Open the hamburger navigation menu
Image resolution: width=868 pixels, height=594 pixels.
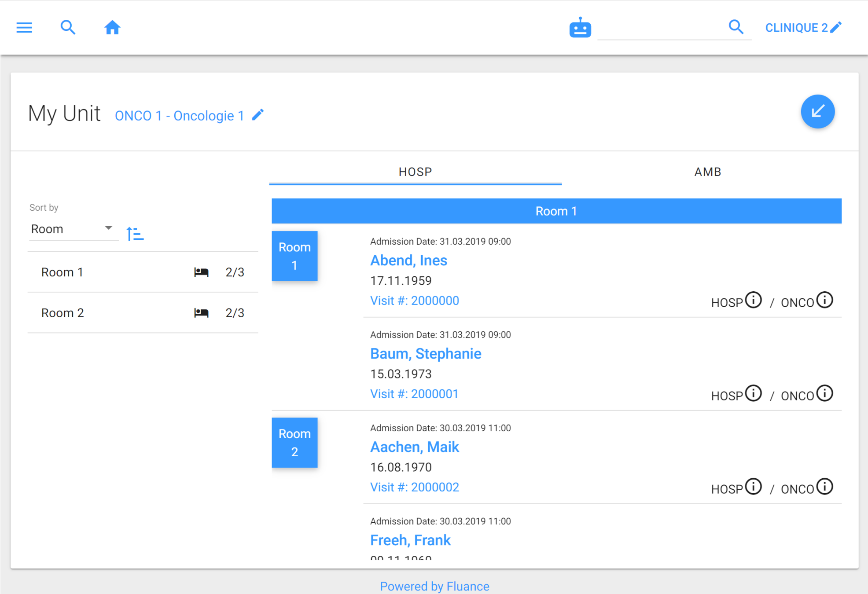coord(24,28)
